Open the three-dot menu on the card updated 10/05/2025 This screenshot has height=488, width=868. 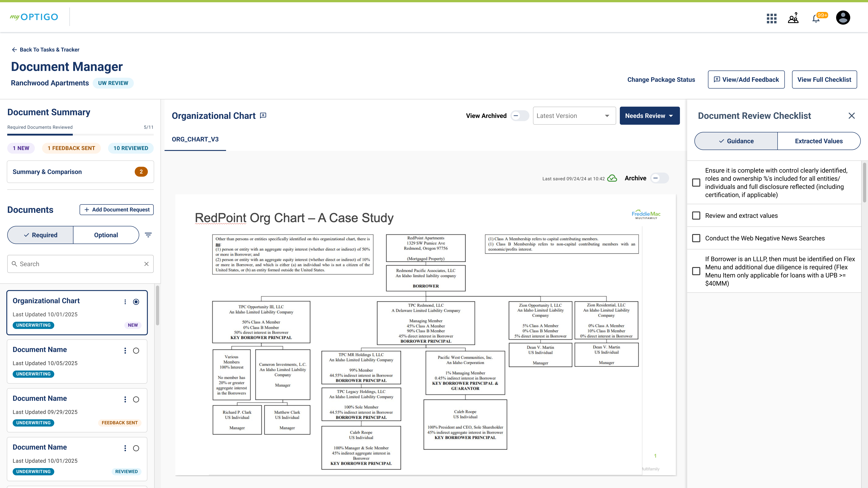(125, 351)
